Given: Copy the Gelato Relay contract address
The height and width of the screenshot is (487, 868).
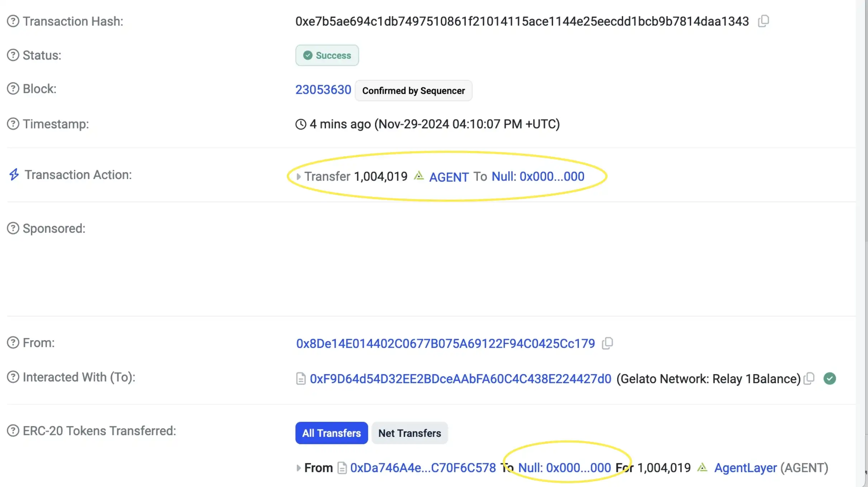Looking at the screenshot, I should click(x=809, y=378).
